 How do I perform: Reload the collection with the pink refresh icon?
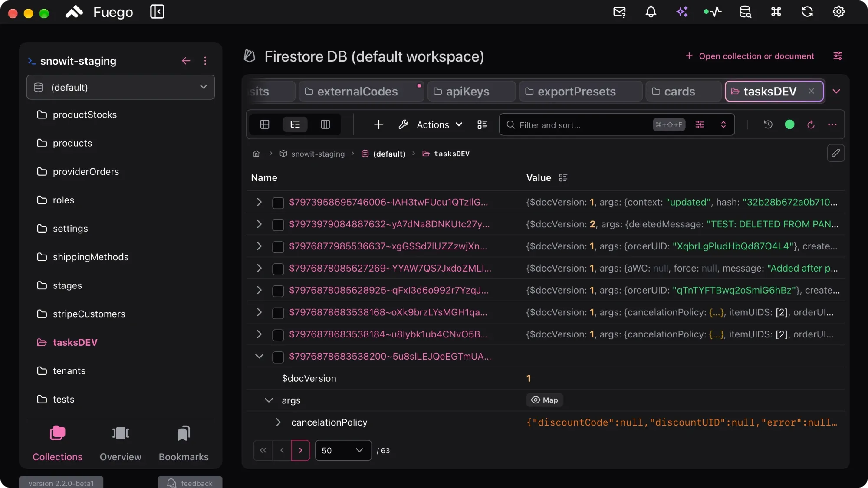coord(811,124)
